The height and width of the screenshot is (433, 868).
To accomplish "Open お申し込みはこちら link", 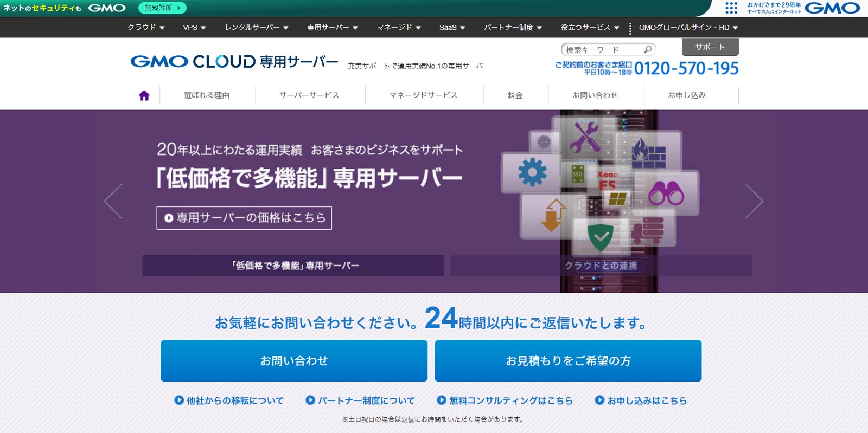I will pos(641,400).
